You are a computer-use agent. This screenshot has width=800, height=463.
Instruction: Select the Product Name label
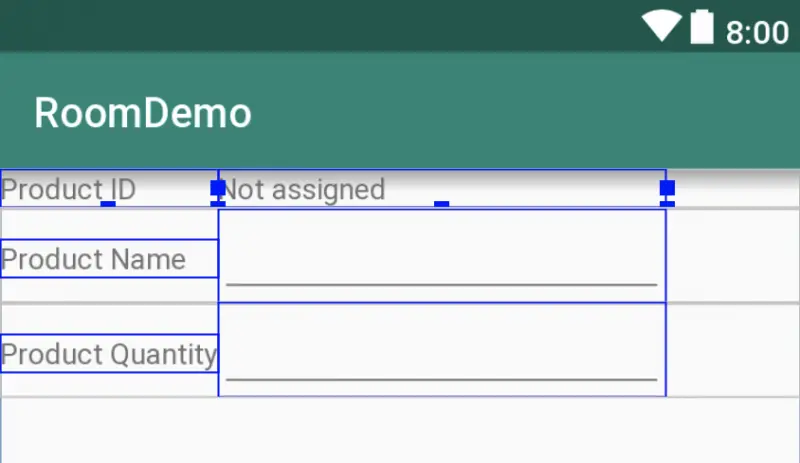[94, 259]
